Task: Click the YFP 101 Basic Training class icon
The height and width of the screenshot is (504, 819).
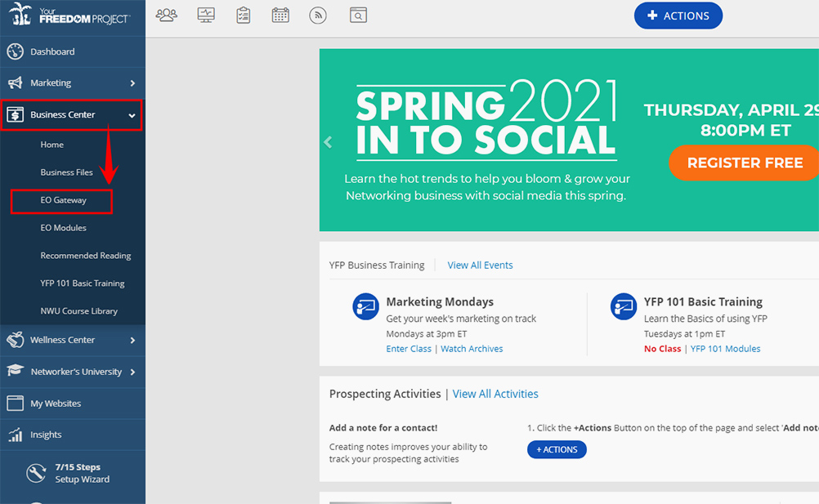Action: (624, 306)
